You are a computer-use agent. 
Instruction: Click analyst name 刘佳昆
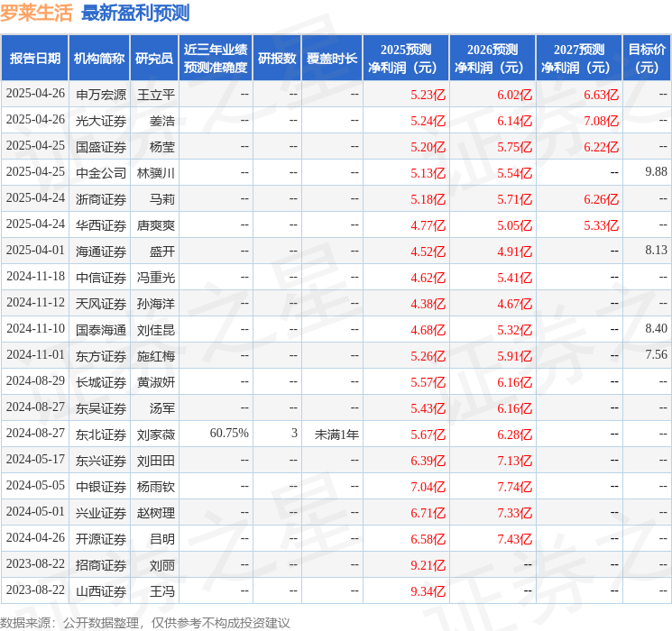click(156, 330)
